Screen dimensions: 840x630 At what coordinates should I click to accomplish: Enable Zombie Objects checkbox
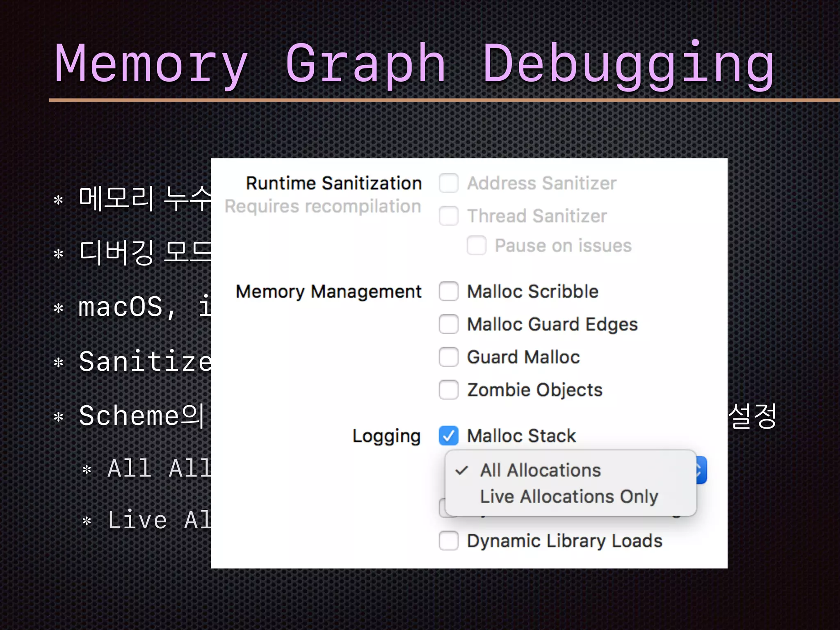point(448,390)
